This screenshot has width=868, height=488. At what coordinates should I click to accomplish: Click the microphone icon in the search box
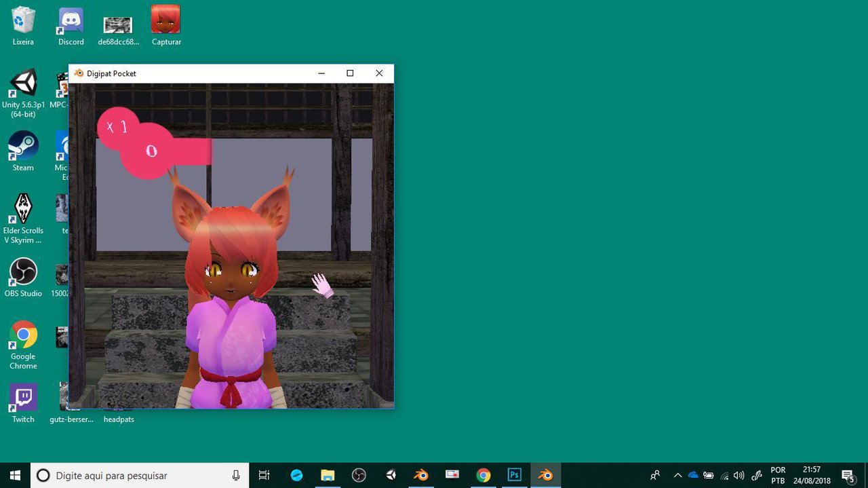236,475
